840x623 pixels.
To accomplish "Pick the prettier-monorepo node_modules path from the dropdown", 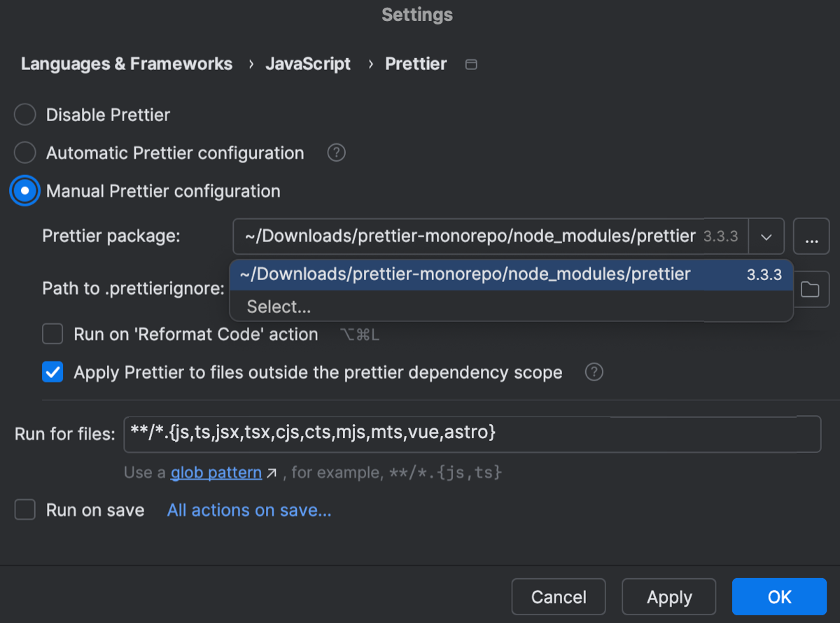I will point(462,274).
